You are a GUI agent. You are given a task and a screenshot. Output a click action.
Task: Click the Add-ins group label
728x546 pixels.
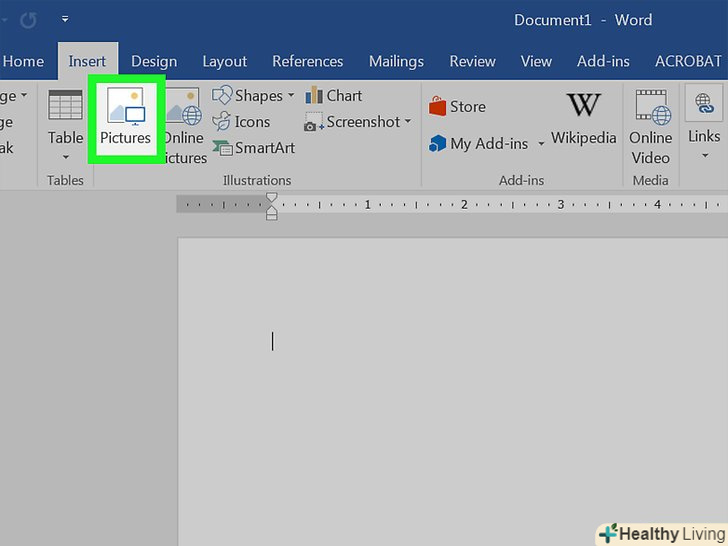pyautogui.click(x=521, y=180)
